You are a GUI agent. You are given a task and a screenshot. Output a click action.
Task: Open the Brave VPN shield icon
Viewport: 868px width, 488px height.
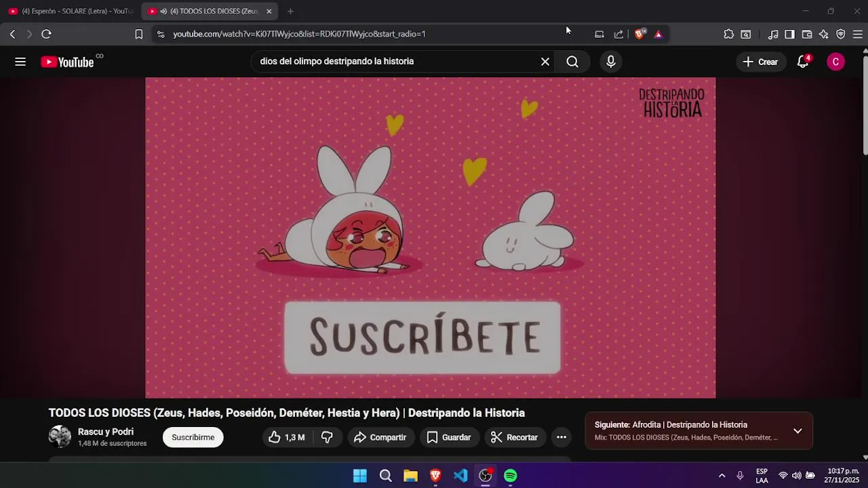coord(841,34)
